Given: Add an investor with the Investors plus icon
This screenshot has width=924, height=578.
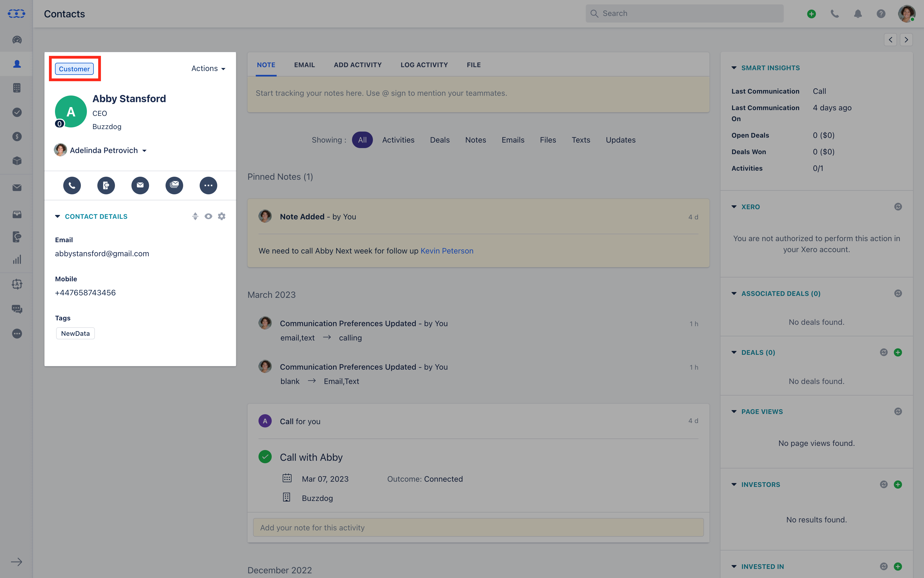Looking at the screenshot, I should pyautogui.click(x=898, y=485).
